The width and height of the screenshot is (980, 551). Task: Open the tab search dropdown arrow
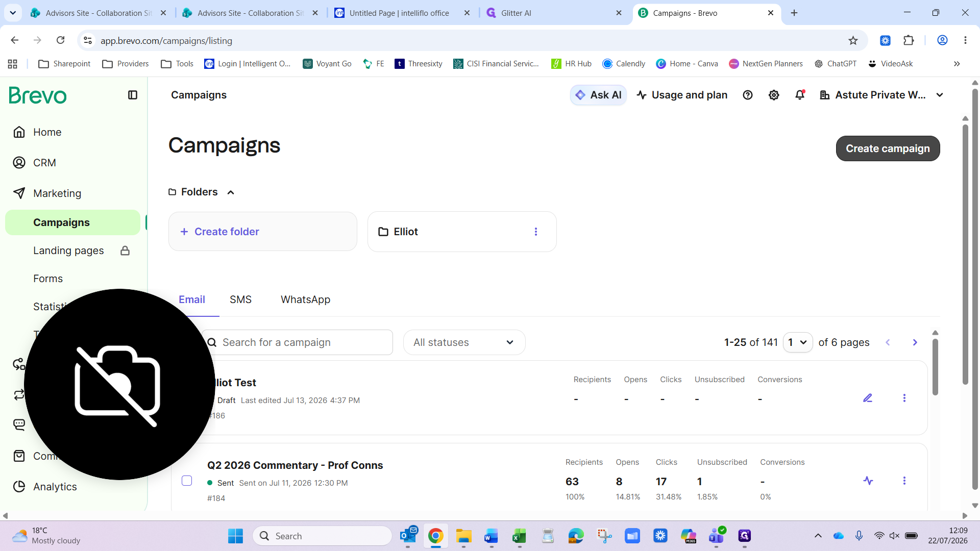[13, 13]
